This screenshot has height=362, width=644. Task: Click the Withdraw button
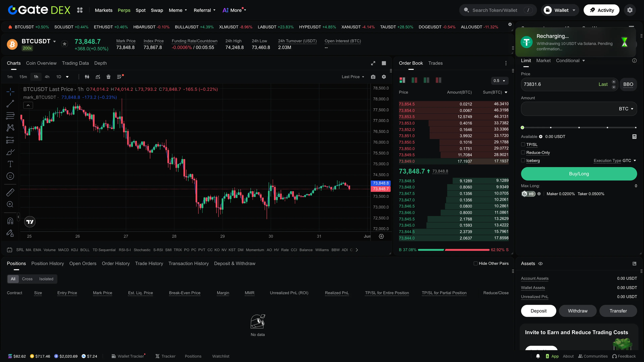(x=578, y=311)
